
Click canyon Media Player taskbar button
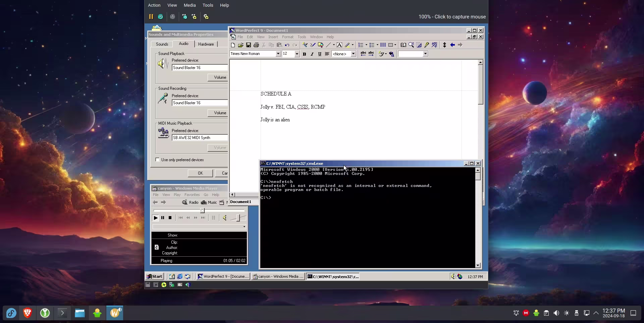point(278,276)
